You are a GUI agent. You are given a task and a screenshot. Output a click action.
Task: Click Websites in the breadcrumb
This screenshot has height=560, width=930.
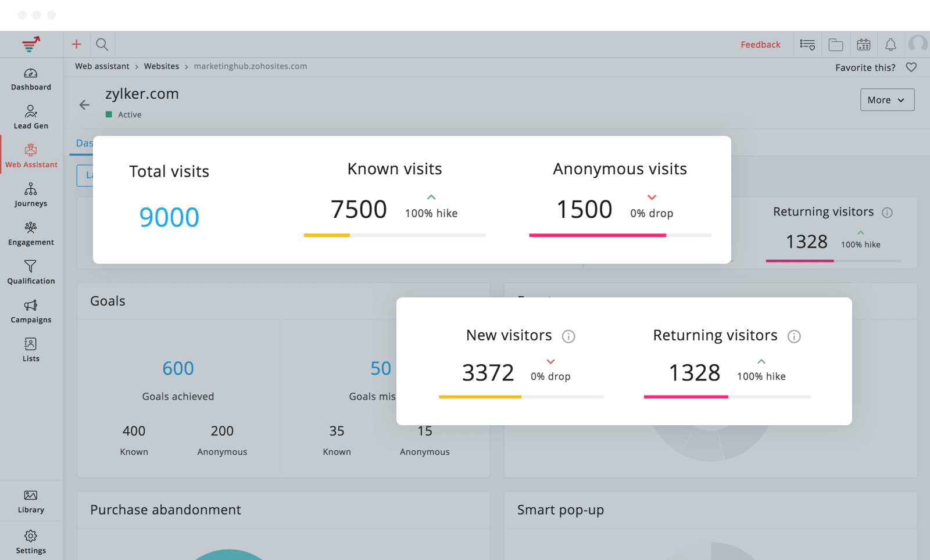(162, 66)
